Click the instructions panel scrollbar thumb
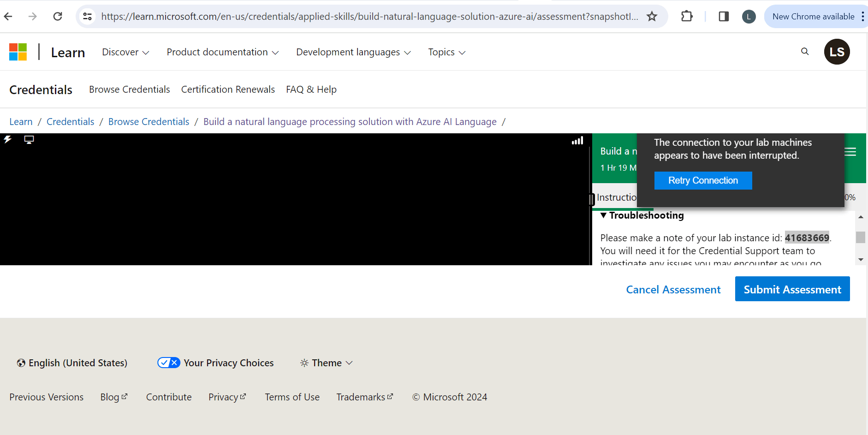 861,237
